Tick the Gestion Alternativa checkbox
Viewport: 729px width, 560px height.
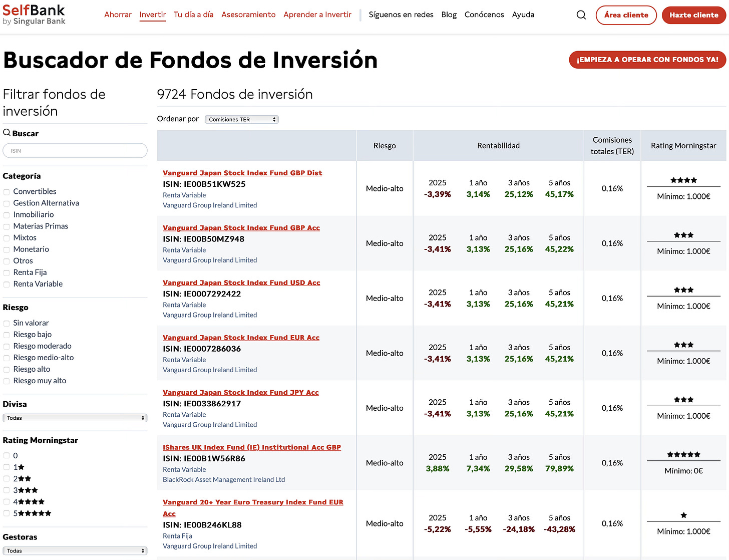[7, 203]
